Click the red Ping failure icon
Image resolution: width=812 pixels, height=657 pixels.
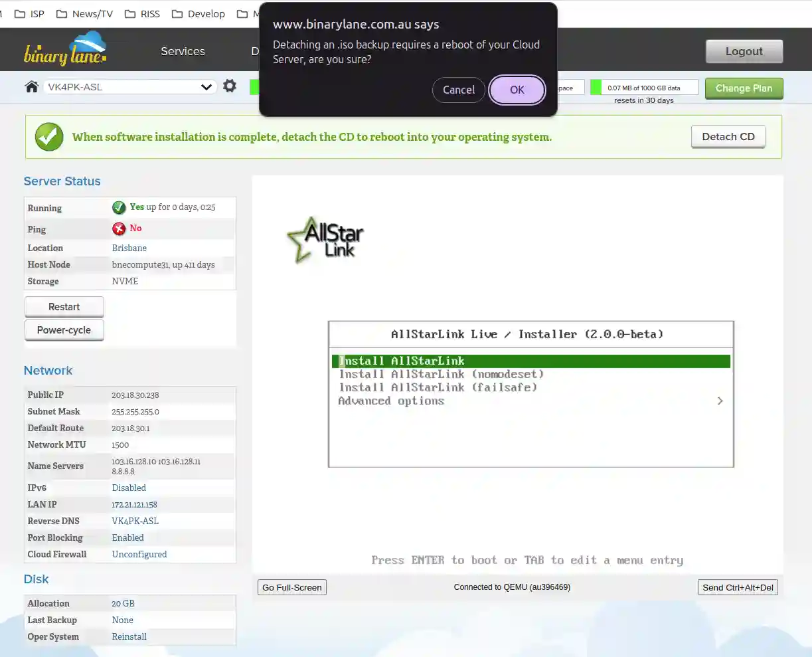[x=119, y=229]
